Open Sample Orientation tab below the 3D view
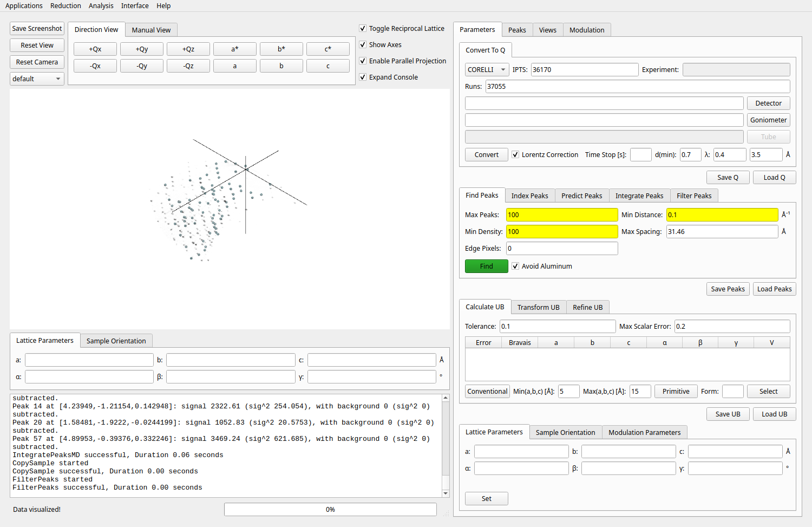 116,341
